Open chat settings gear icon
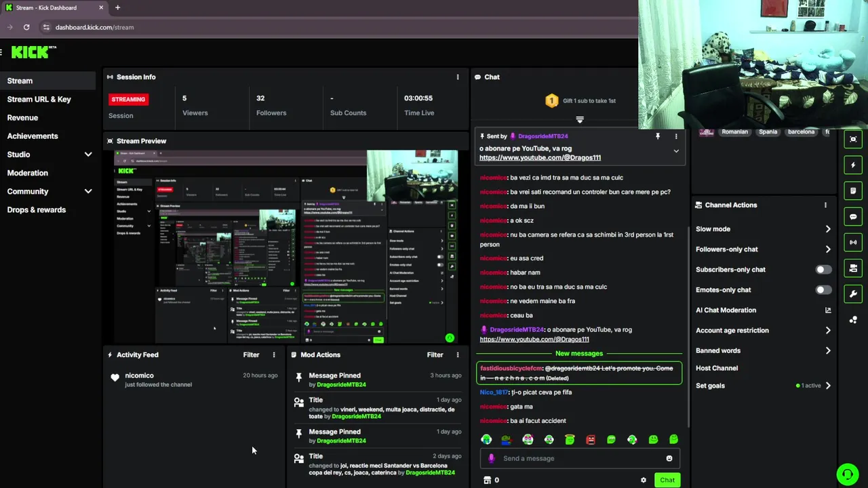The height and width of the screenshot is (488, 868). (644, 480)
